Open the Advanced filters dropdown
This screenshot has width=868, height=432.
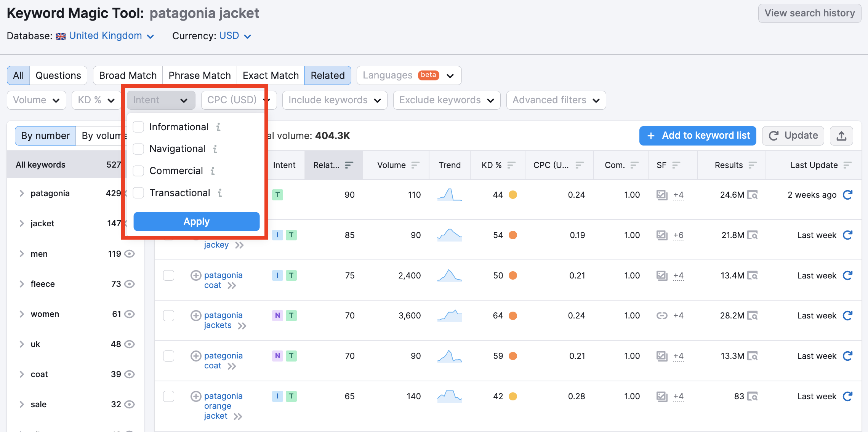556,100
